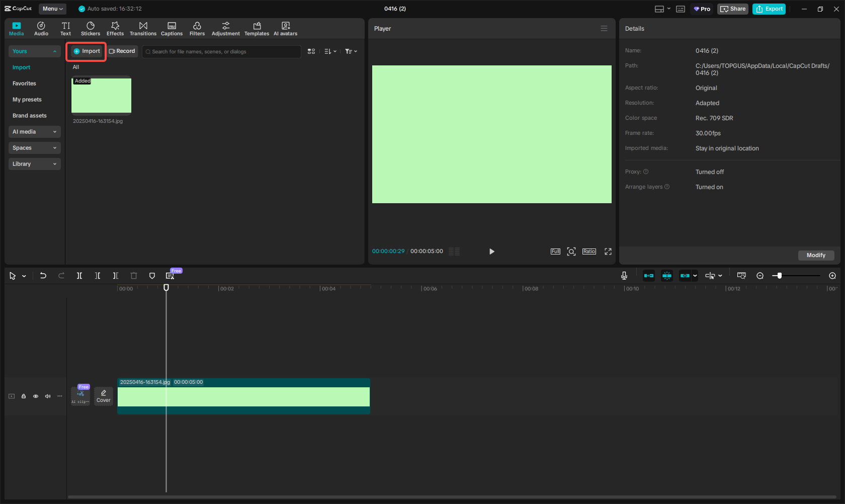Open the Audio panel

pos(41,28)
